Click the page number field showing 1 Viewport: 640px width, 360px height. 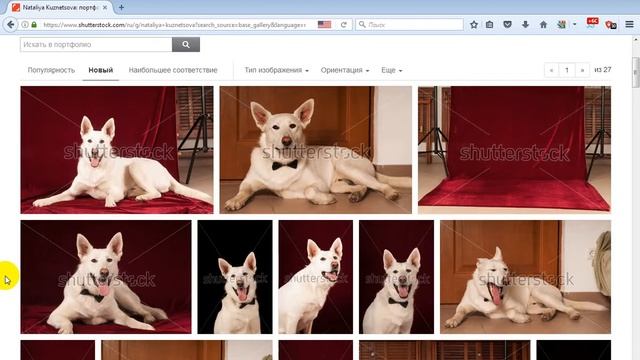coord(567,70)
